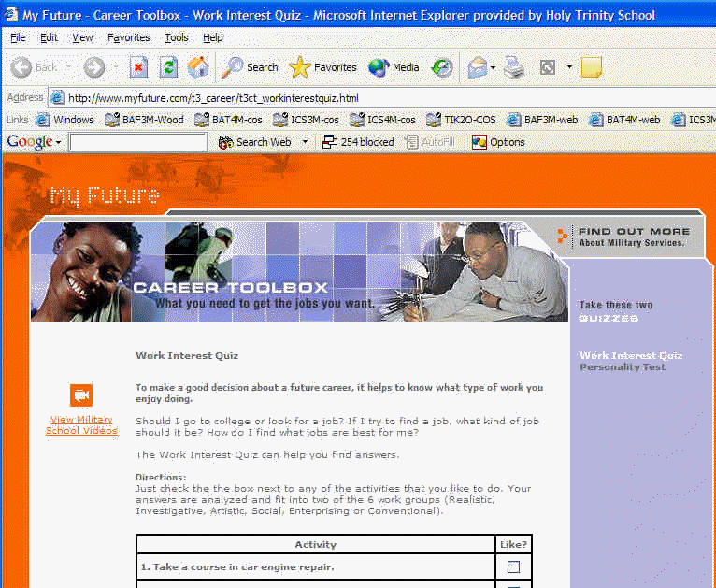716x588 pixels.
Task: Open the BAT4M-web links bar shortcut
Action: click(x=624, y=120)
